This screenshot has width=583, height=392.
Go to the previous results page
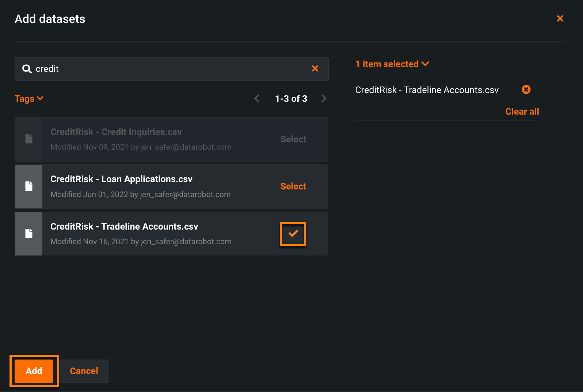(257, 99)
